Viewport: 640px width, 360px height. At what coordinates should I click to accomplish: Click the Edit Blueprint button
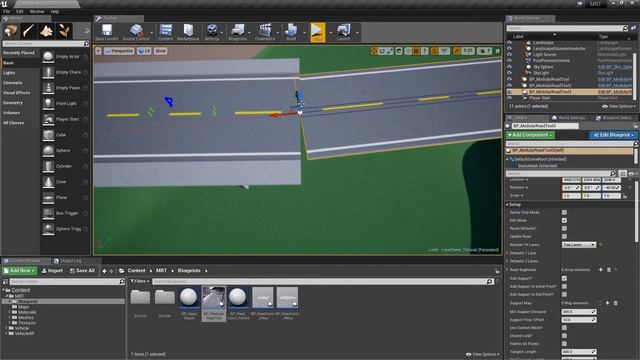(613, 135)
